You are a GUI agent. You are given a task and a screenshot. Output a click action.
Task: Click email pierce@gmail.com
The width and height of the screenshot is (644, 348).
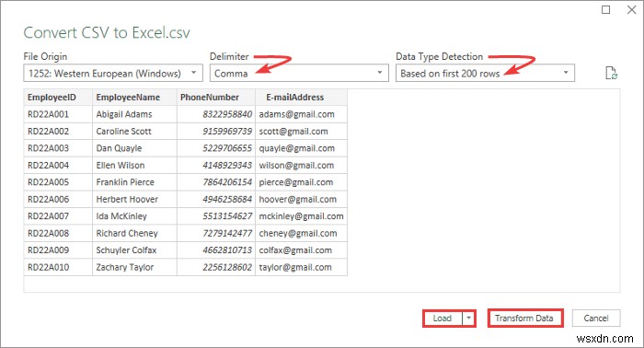pyautogui.click(x=295, y=182)
